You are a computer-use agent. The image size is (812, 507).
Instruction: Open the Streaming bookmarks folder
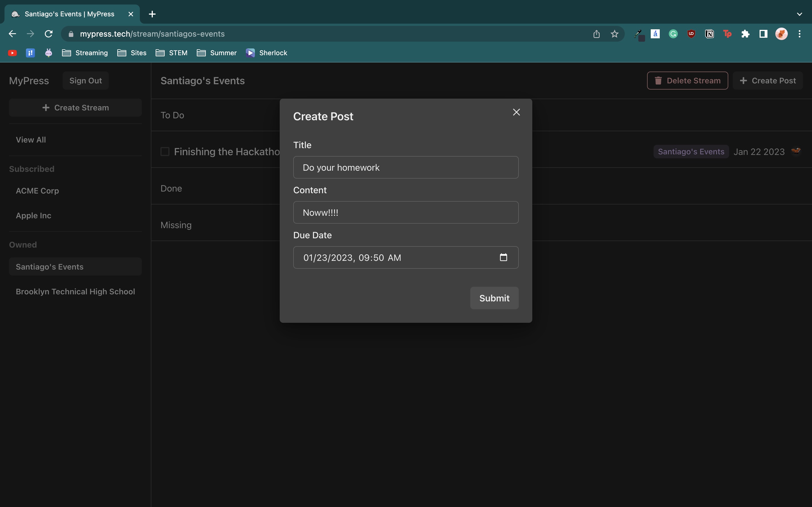coord(85,53)
